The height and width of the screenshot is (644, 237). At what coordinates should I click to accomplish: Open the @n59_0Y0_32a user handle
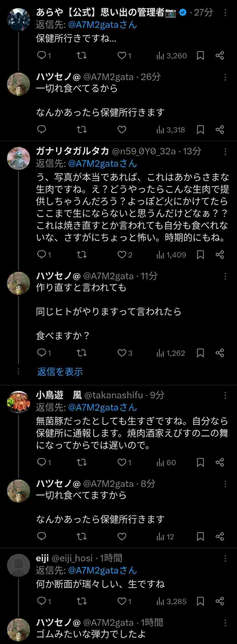pyautogui.click(x=143, y=151)
